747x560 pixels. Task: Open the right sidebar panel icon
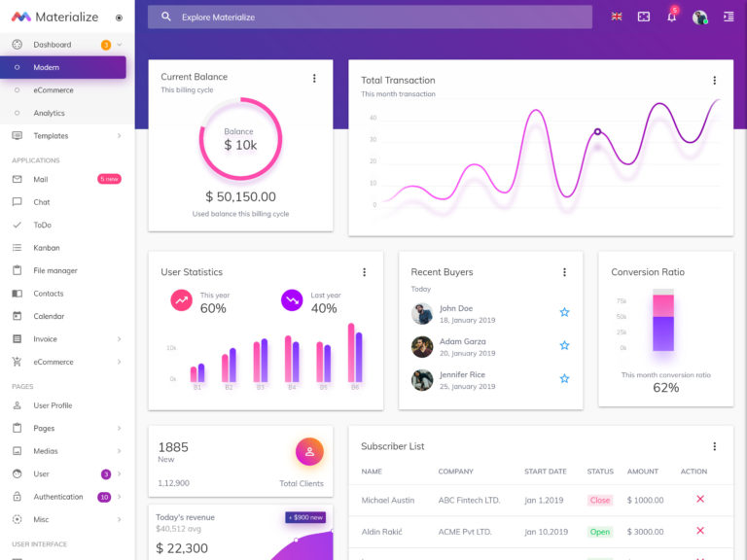click(x=729, y=17)
